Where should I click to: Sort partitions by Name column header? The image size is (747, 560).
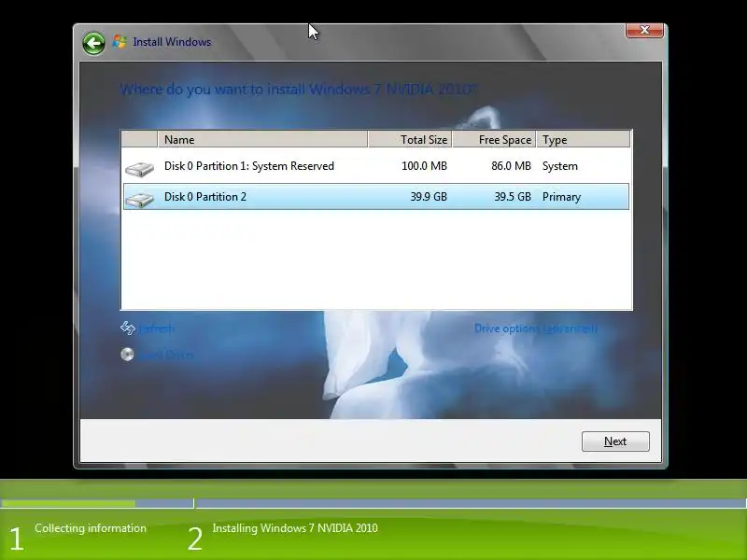coord(262,139)
